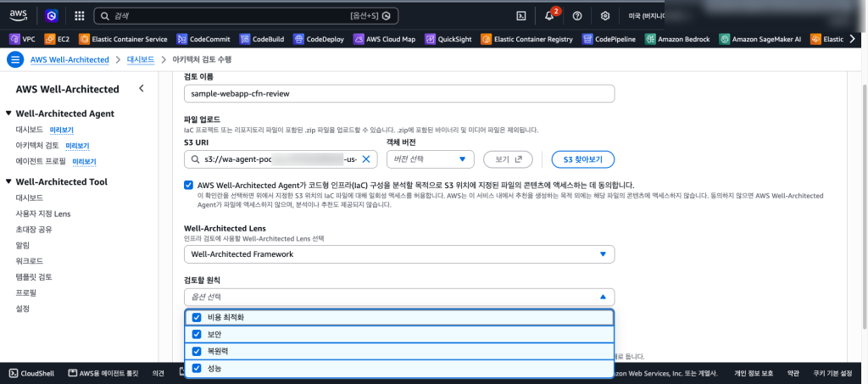Click the S3 찾아보기 button

pos(583,159)
